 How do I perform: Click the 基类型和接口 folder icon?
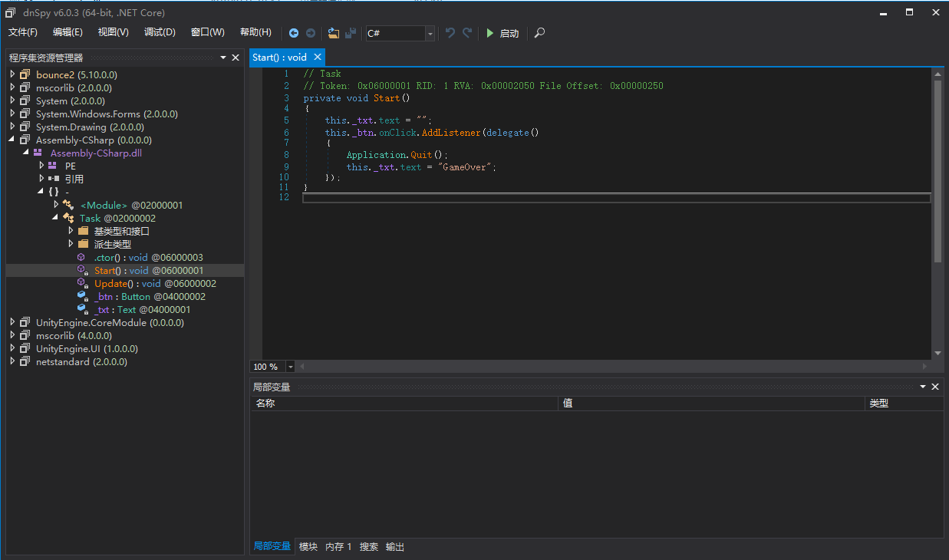pyautogui.click(x=84, y=231)
